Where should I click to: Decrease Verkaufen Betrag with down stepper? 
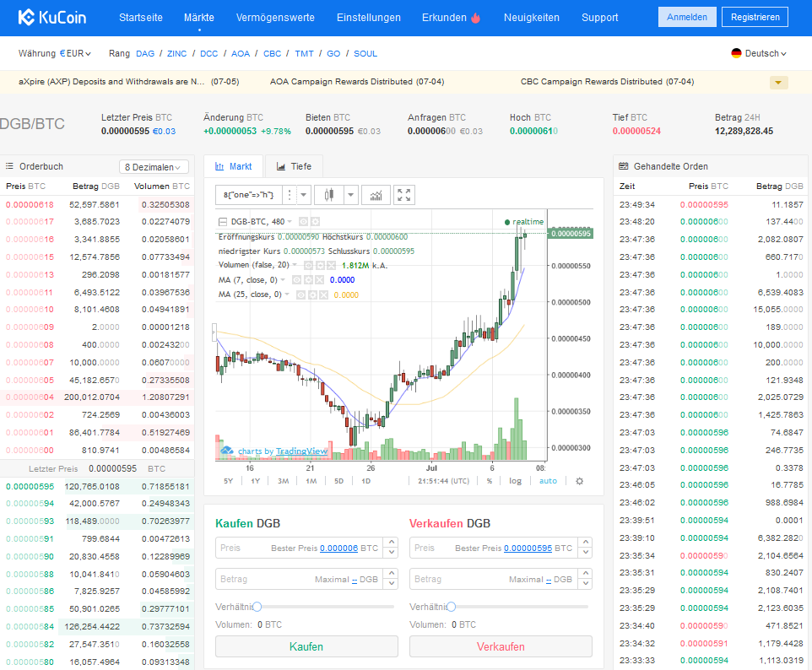(x=586, y=584)
